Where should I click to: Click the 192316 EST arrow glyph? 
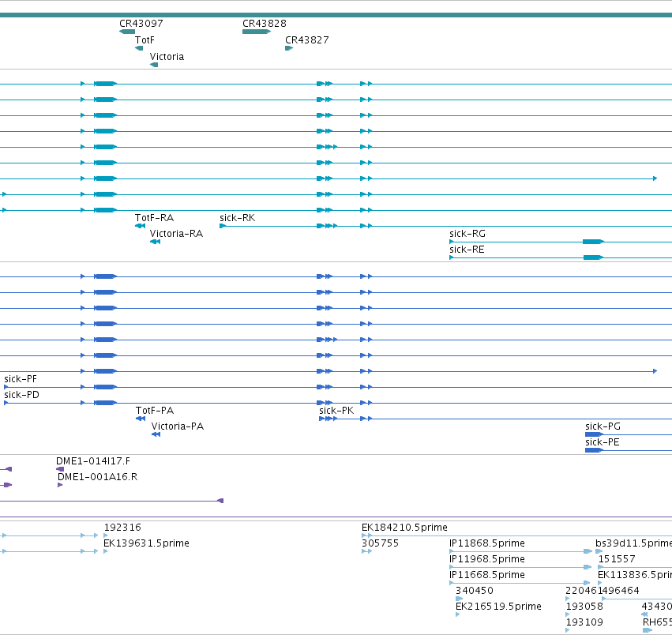[106, 535]
